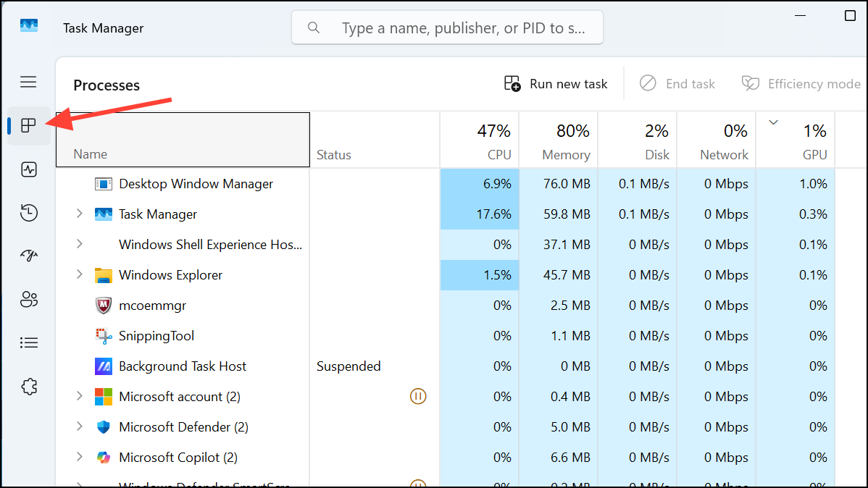Expand the Windows Explorer process group
The height and width of the screenshot is (488, 868).
click(79, 274)
